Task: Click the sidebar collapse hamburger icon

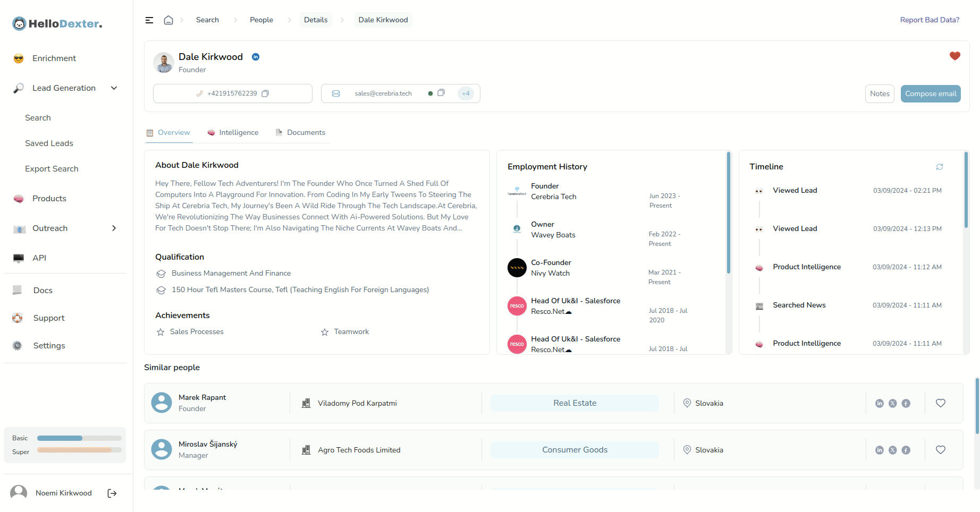Action: (x=149, y=20)
